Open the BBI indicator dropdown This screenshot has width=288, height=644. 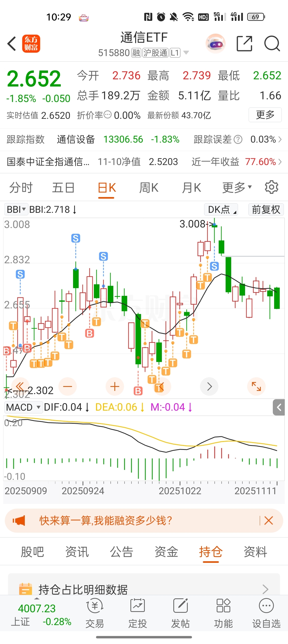point(16,209)
